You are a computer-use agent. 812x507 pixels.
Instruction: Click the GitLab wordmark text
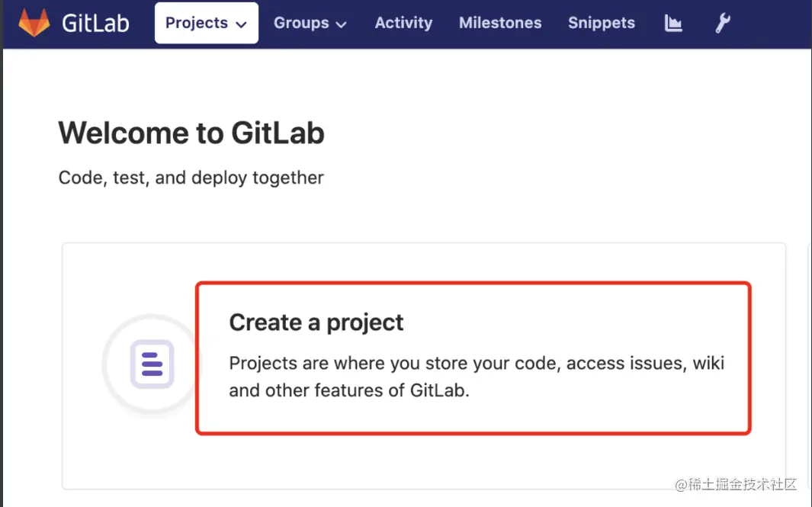95,24
